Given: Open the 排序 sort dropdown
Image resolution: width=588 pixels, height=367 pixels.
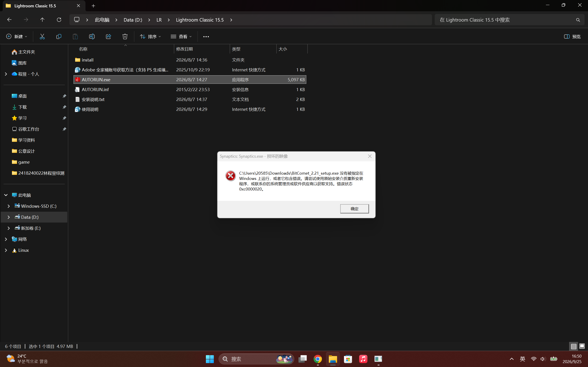Looking at the screenshot, I should point(151,36).
